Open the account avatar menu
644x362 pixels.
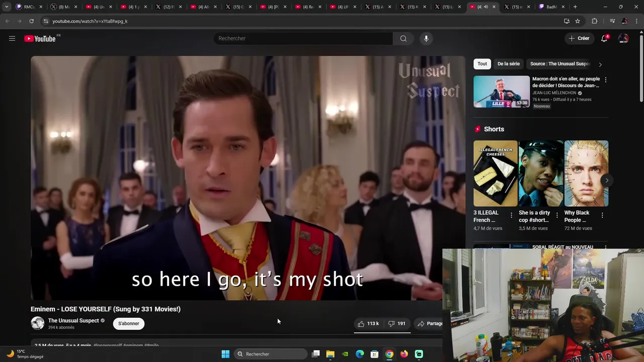(x=623, y=38)
